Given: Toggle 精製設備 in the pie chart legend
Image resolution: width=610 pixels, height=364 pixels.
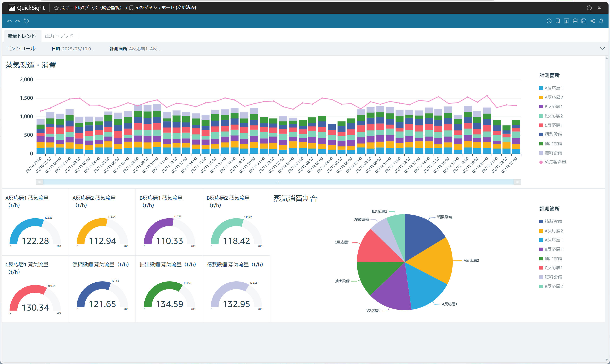Looking at the screenshot, I should tap(553, 221).
